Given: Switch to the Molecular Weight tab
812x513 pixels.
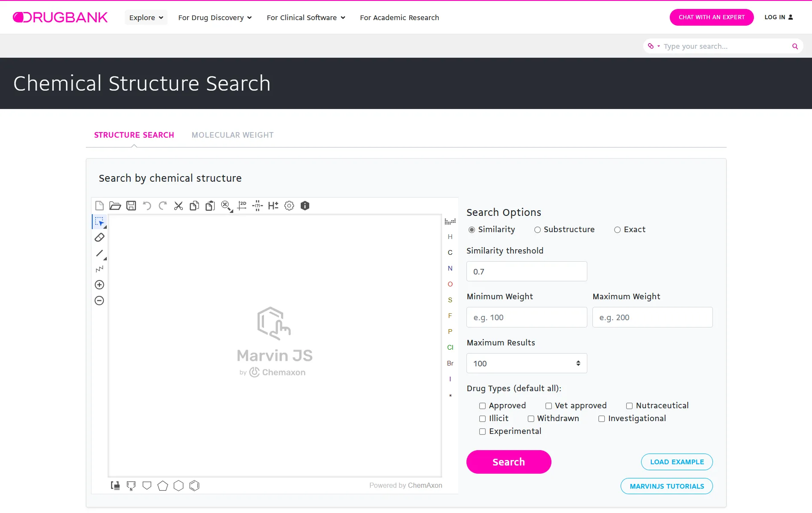Looking at the screenshot, I should tap(232, 135).
